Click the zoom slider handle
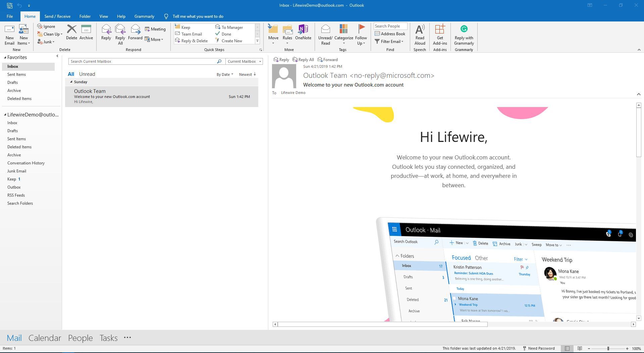644x353 pixels. 608,349
